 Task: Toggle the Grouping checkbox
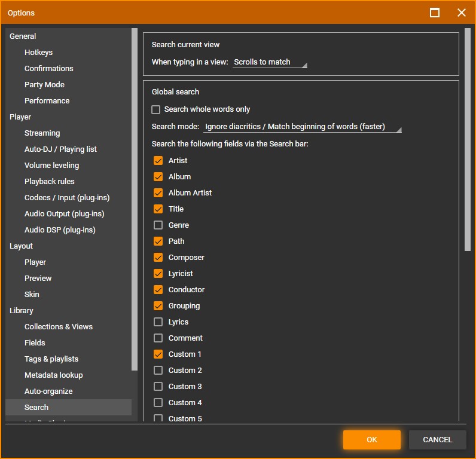click(x=158, y=306)
